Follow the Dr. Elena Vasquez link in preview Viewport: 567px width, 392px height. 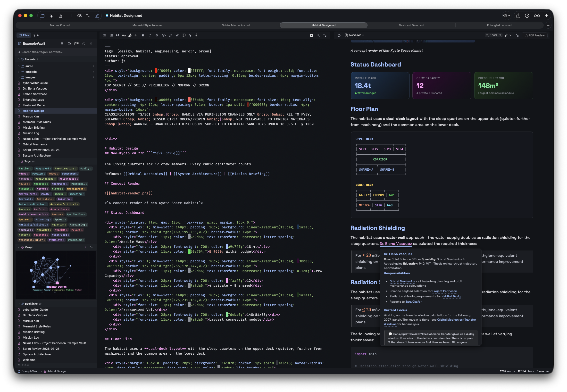click(x=395, y=244)
